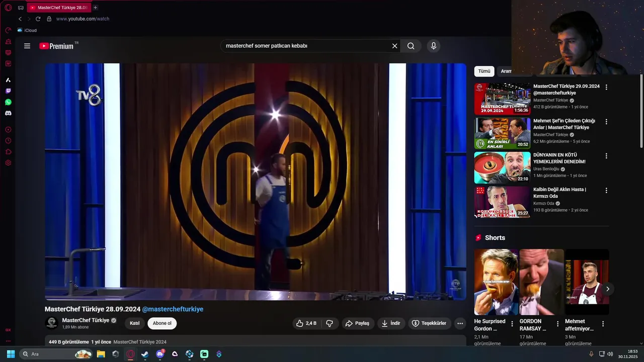
Task: Show next Shorts with the arrow
Action: 607,289
